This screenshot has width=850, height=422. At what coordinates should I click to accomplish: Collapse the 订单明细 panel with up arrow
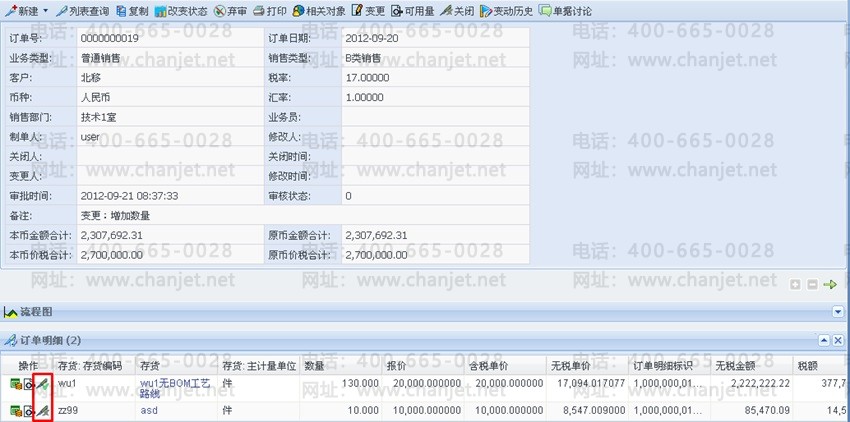pos(824,340)
